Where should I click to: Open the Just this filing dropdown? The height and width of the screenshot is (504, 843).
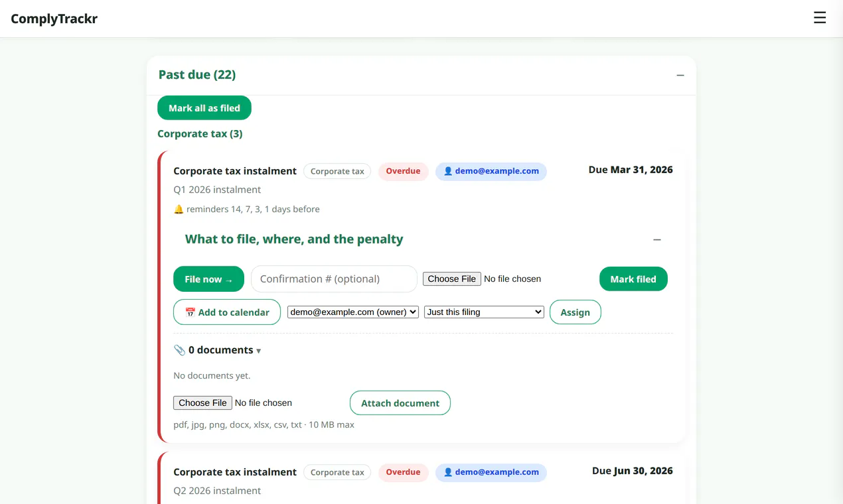point(484,312)
